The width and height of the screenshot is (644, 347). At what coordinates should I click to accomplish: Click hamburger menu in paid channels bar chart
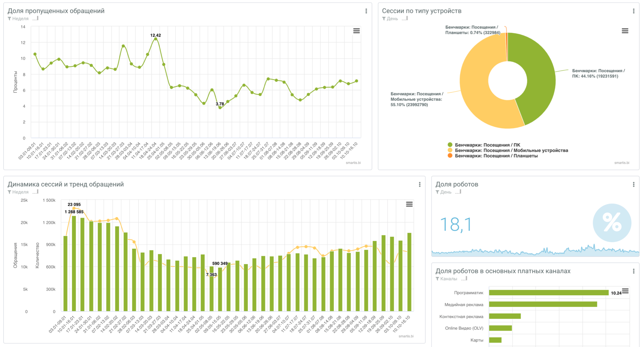coord(625,291)
